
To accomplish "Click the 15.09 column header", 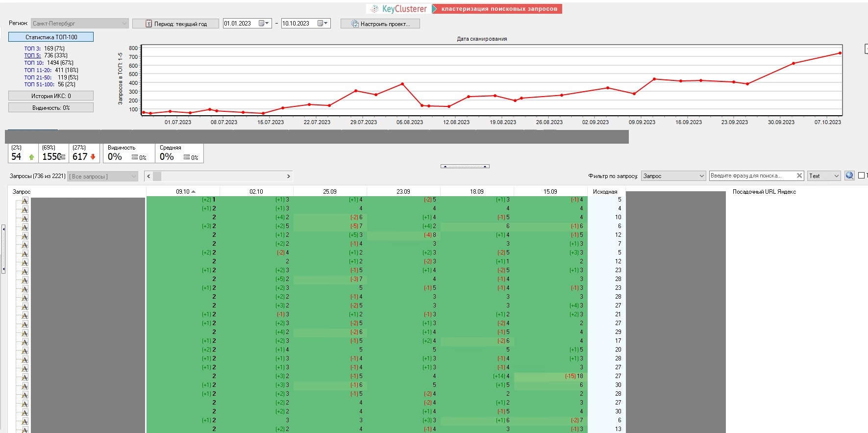I will click(550, 192).
